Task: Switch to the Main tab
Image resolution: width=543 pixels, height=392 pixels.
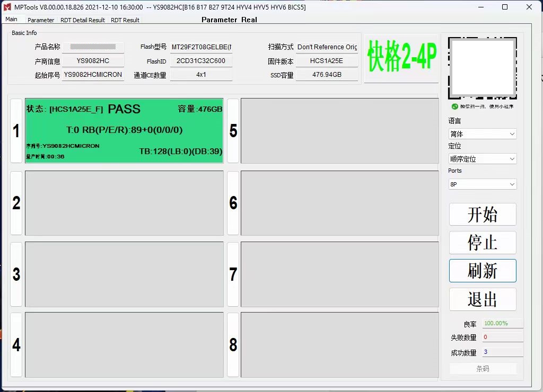Action: click(12, 20)
